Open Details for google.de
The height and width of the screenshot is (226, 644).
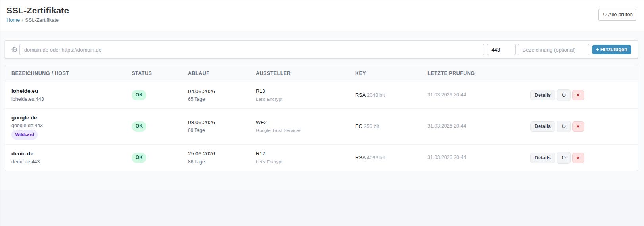coord(542,126)
